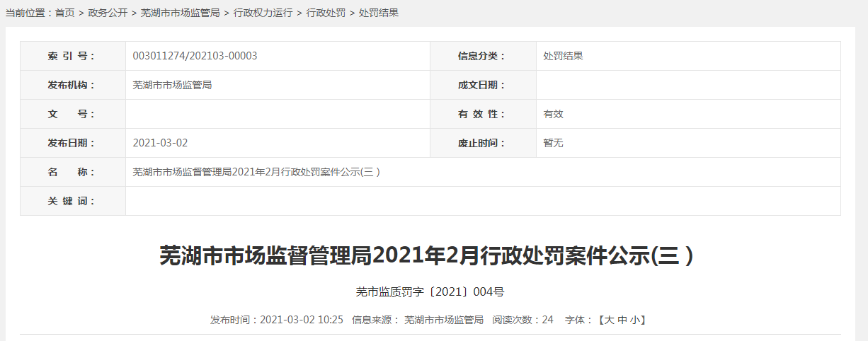Click the 信息来源 source text
This screenshot has width=868, height=341.
click(418, 320)
